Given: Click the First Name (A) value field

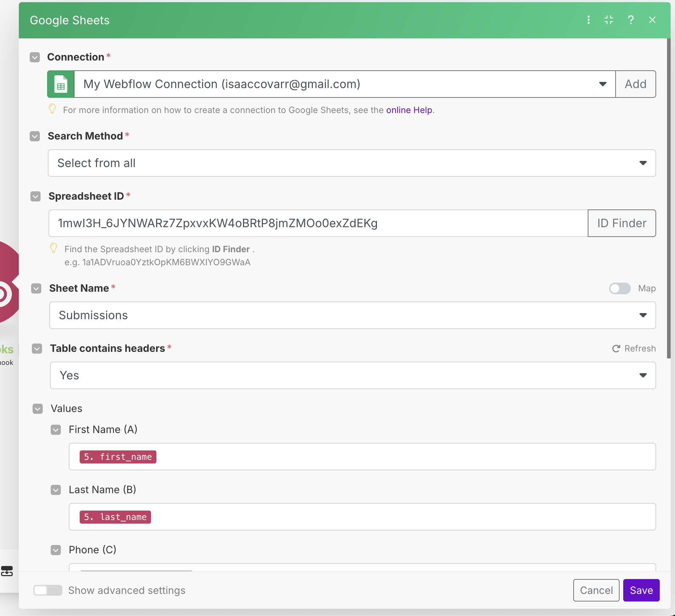Looking at the screenshot, I should pos(362,457).
